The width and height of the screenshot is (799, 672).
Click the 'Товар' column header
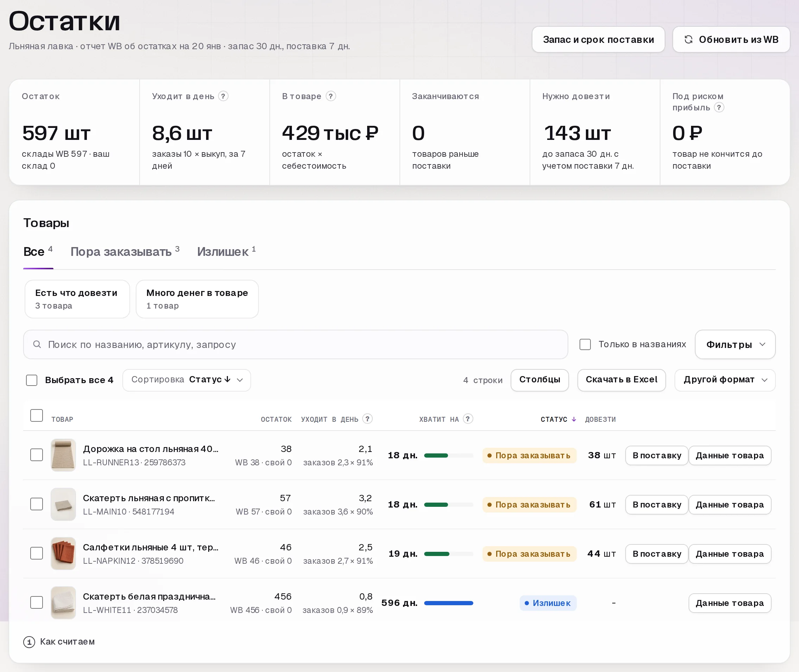[x=62, y=419]
